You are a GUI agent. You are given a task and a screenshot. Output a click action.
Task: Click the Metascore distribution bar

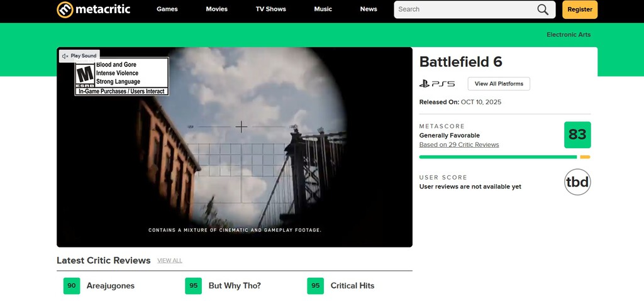tap(503, 157)
